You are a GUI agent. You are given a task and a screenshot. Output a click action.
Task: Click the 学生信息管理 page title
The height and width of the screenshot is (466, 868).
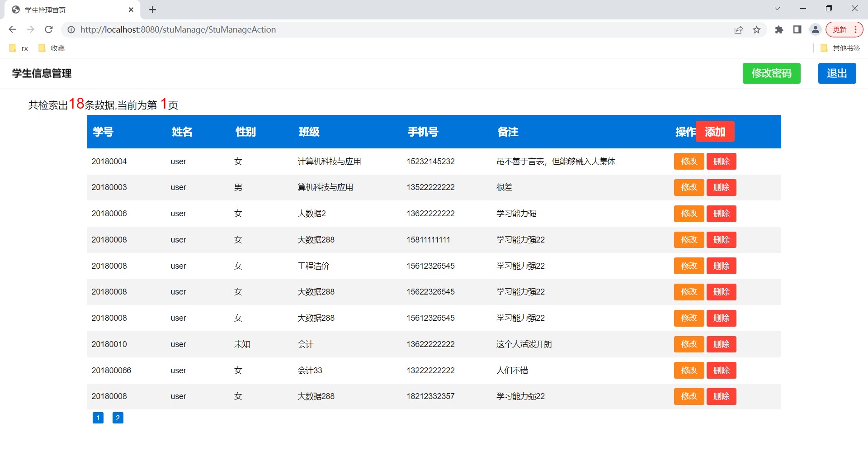pos(42,73)
